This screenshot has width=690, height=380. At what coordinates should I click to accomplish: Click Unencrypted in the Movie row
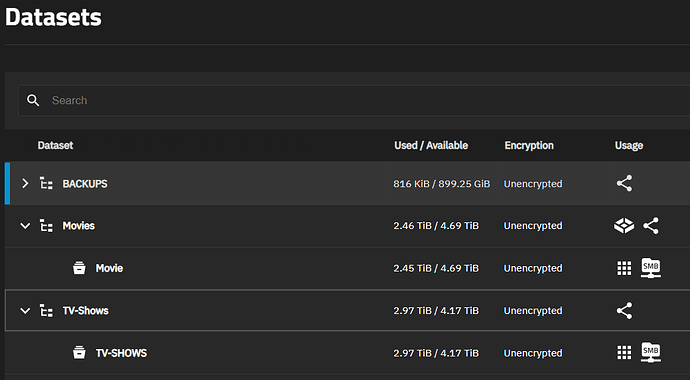pos(533,268)
